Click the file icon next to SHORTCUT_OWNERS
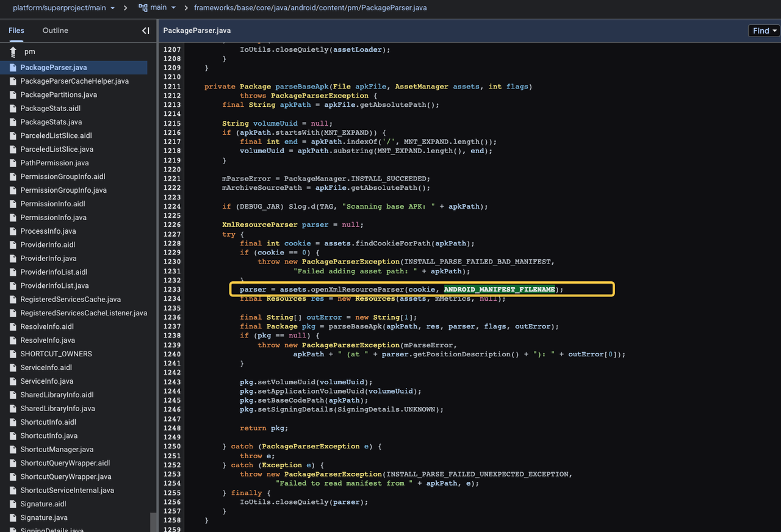 [13, 354]
